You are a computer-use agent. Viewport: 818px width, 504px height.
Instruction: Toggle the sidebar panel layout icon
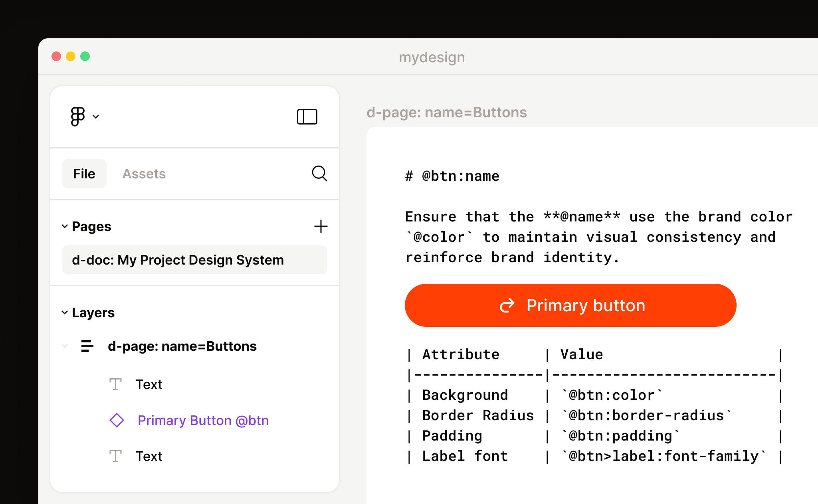click(x=307, y=117)
